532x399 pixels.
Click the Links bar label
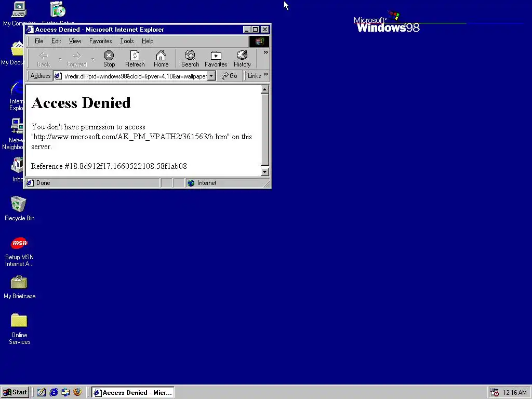[254, 76]
